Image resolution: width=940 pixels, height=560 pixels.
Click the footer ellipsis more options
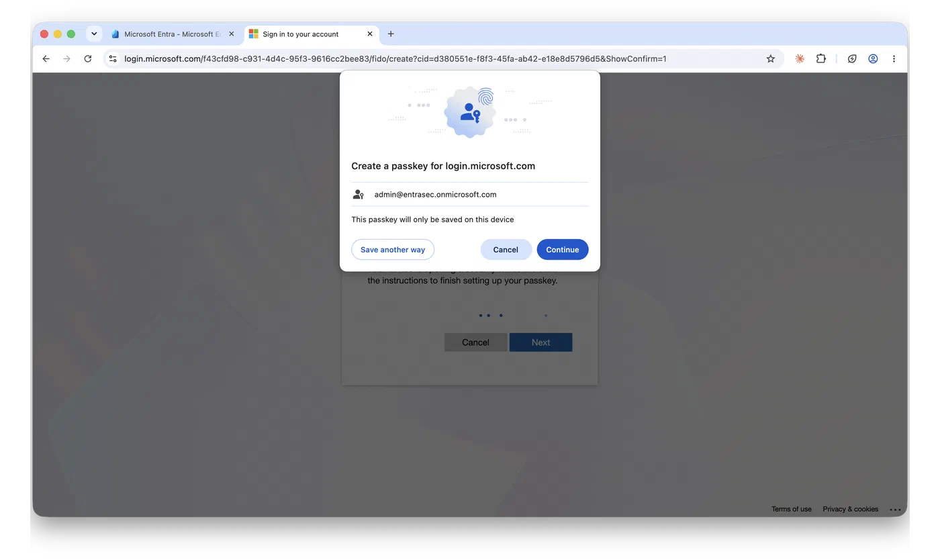coord(895,510)
